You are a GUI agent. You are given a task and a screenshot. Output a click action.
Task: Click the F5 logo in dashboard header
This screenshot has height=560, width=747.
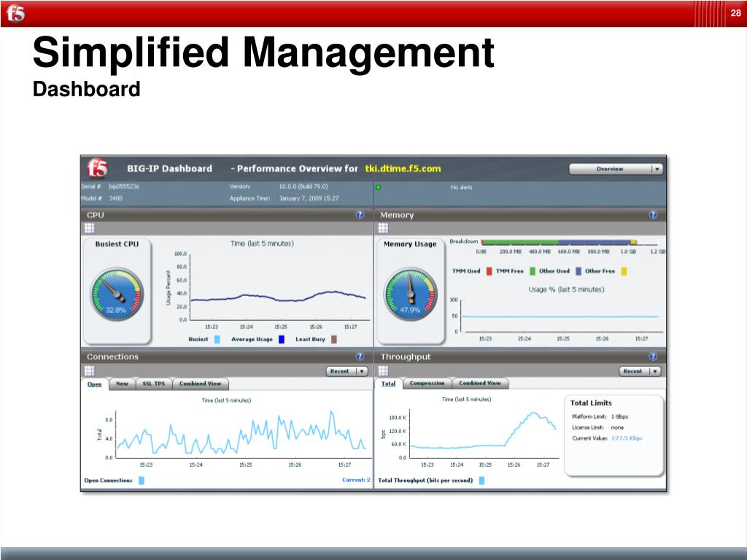pyautogui.click(x=97, y=168)
